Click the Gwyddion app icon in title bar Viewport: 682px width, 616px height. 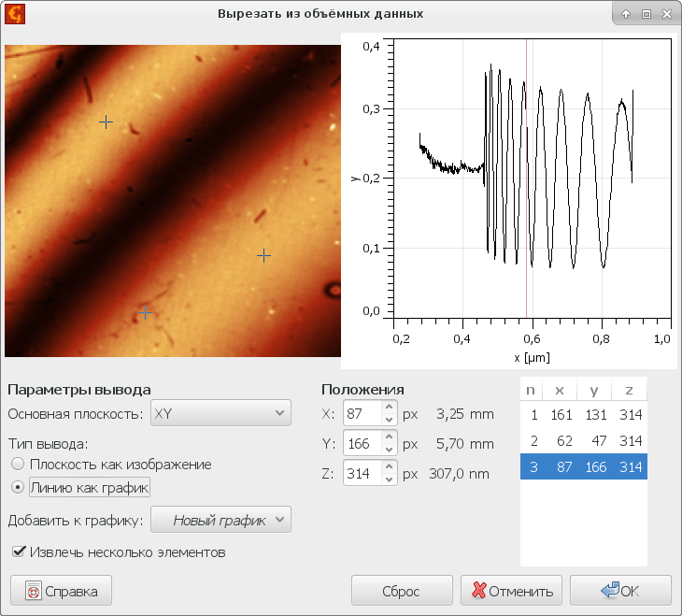click(15, 14)
